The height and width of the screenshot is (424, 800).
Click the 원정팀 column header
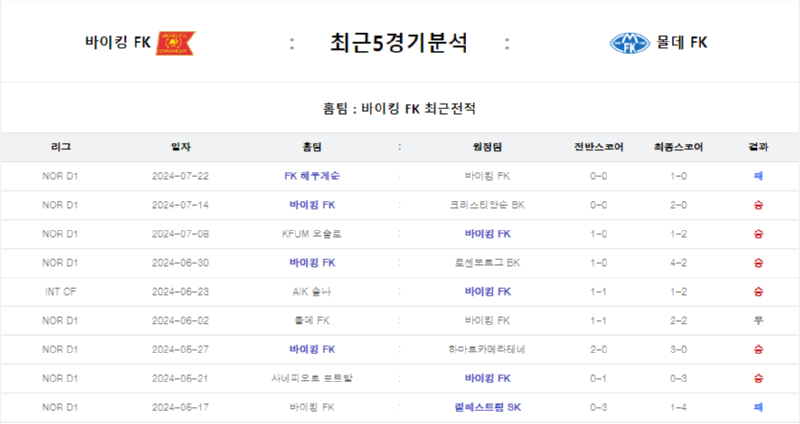tap(487, 147)
